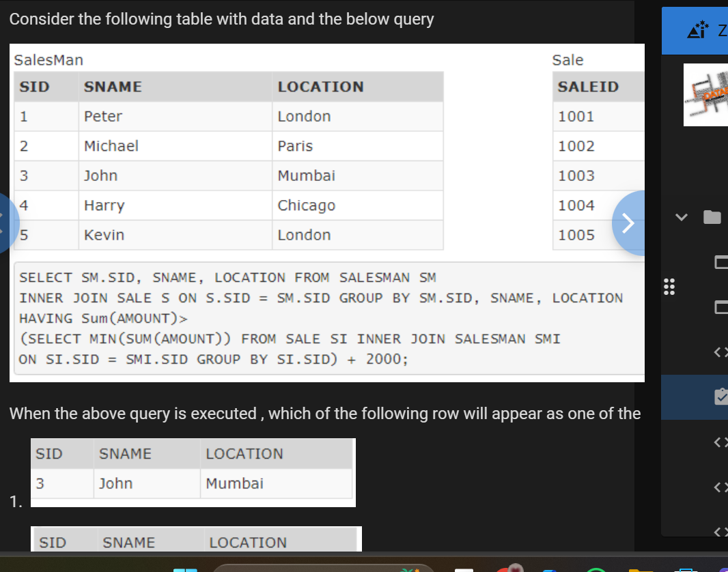Open File Explorer from the taskbar
The image size is (728, 572).
click(x=641, y=568)
